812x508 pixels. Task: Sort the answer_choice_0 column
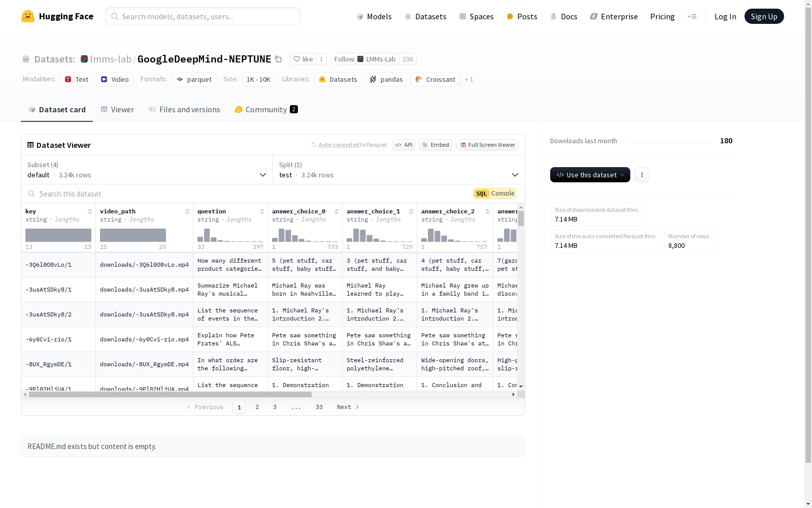click(x=336, y=211)
